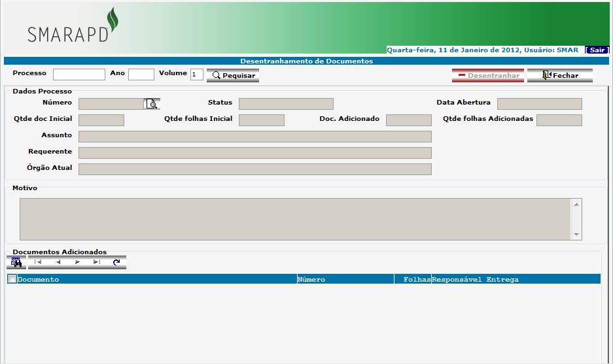
Task: Click the Número field in Dados Processo
Action: pos(111,103)
